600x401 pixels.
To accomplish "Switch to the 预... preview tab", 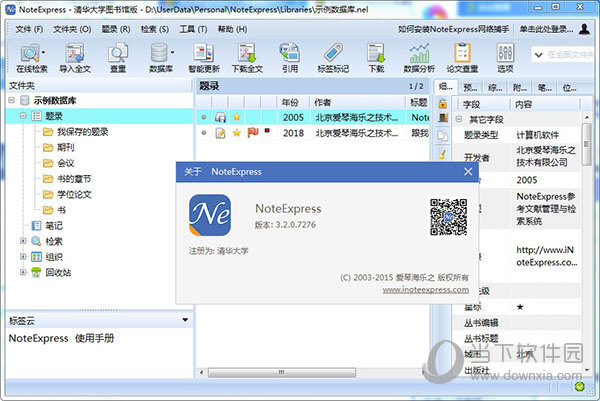I will [470, 88].
